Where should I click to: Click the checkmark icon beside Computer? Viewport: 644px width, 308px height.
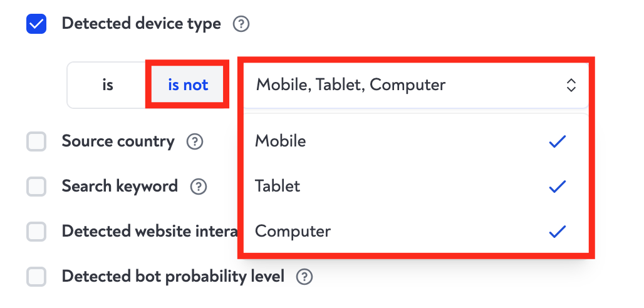[x=557, y=232]
